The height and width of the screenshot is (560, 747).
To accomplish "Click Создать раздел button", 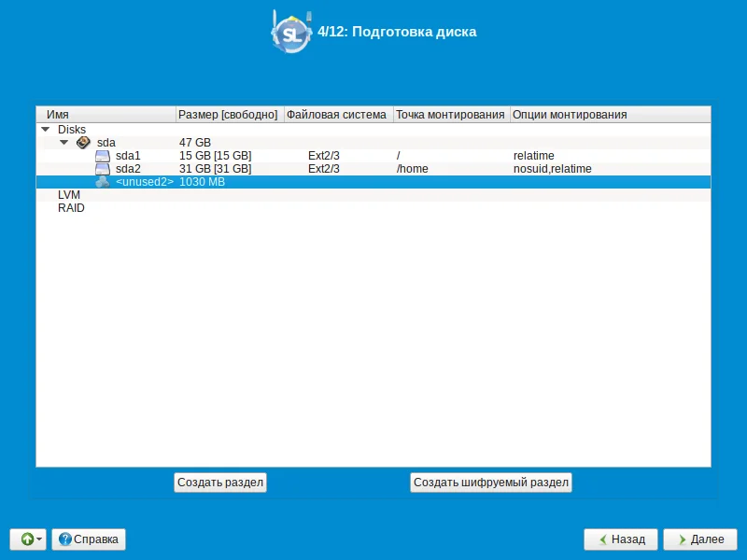I will 220,483.
